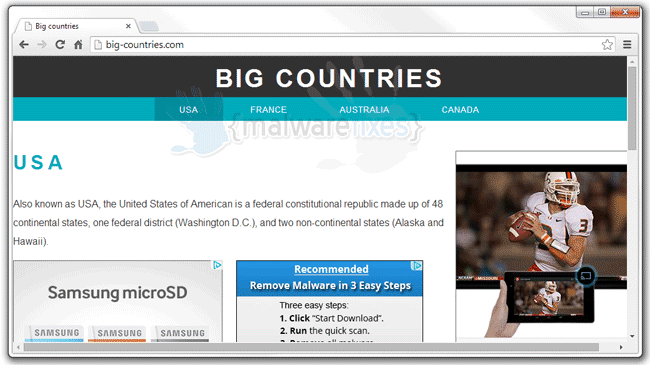Click the Samsung microSD ad heading
This screenshot has width=650, height=365.
click(x=117, y=292)
